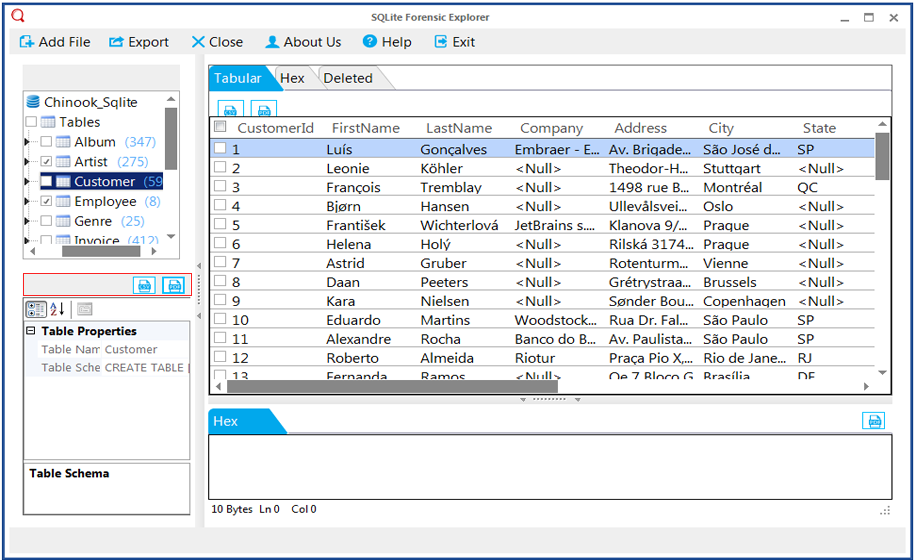Uncheck the Artist table checkbox
916x560 pixels.
pos(46,162)
